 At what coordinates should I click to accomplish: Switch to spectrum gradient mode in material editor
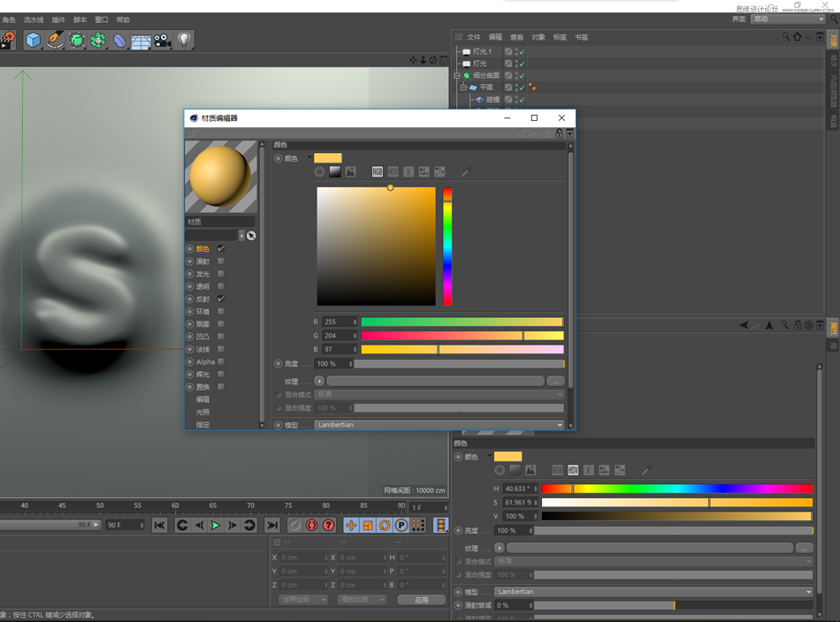point(335,171)
